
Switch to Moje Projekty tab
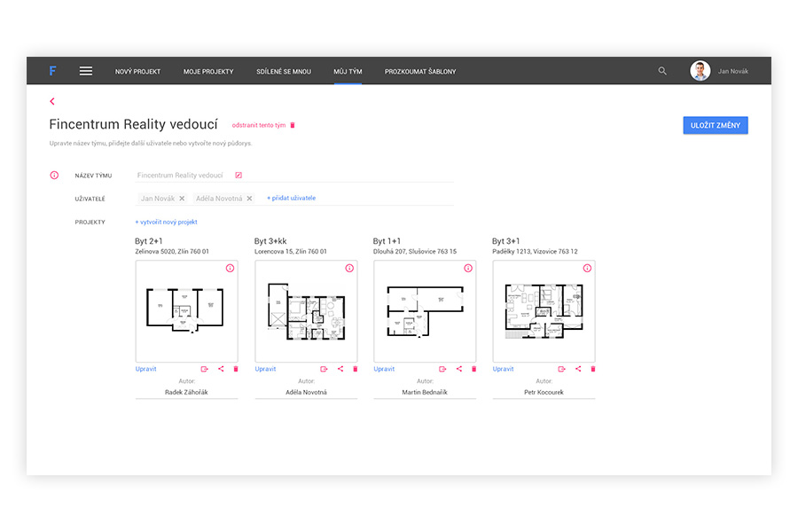tap(208, 71)
